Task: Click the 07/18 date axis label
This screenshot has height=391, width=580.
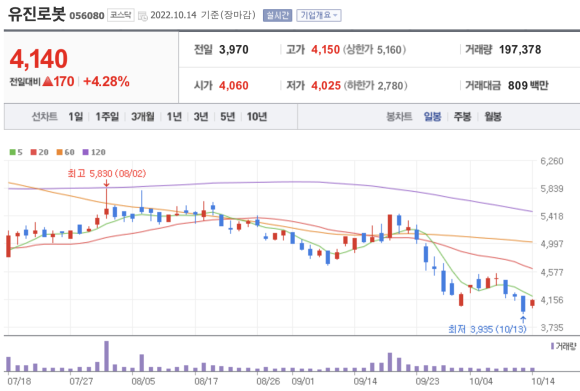Action: (x=19, y=381)
